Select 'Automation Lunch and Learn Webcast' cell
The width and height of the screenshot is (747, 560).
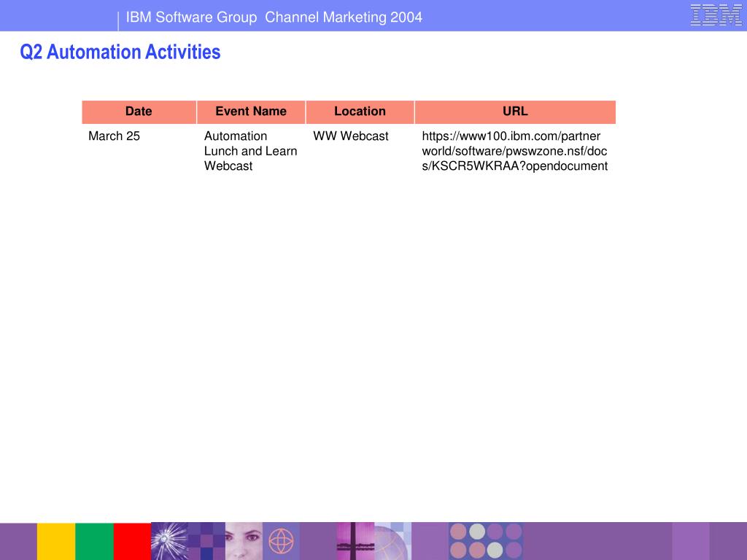point(251,151)
